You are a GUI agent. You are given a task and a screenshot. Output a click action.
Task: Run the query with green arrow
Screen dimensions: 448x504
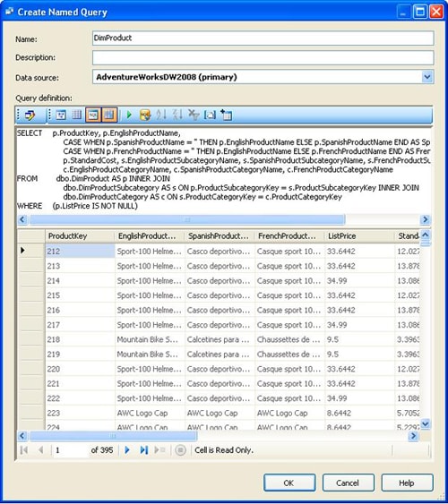pos(129,115)
